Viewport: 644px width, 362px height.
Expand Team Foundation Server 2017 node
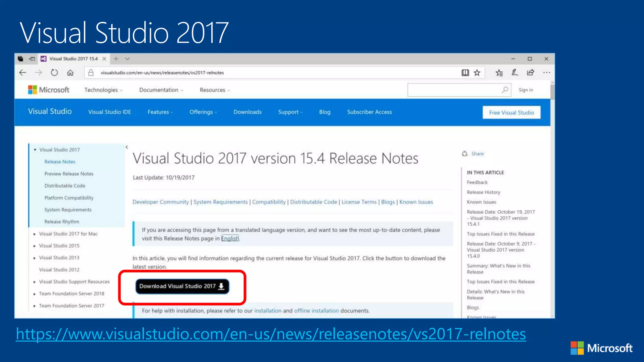click(35, 306)
